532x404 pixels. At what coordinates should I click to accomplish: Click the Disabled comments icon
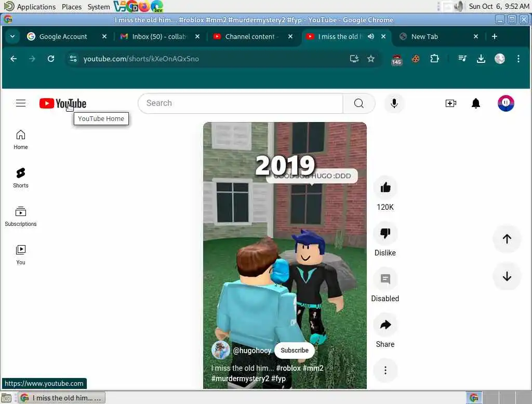[x=385, y=279]
